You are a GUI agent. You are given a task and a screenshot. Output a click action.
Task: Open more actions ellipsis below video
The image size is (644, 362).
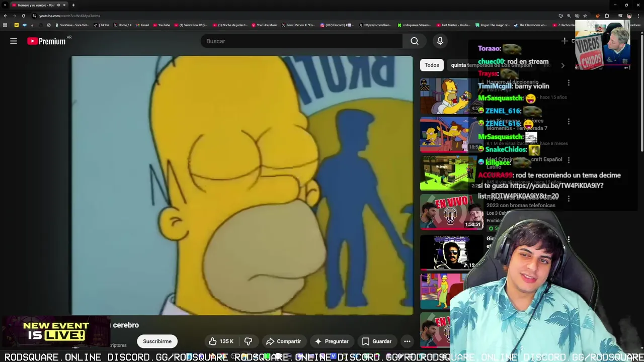coord(407,341)
